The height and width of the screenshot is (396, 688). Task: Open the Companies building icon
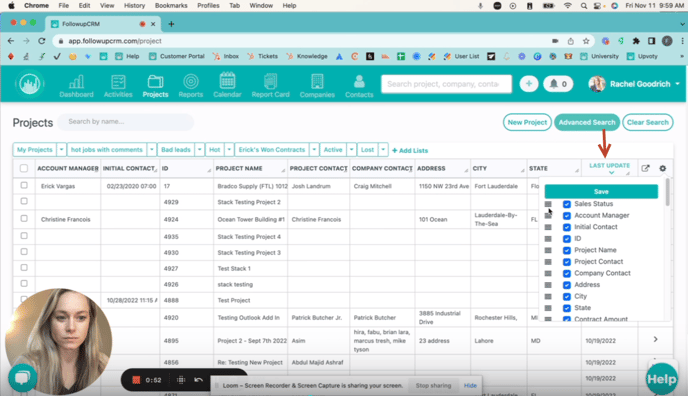pyautogui.click(x=317, y=82)
